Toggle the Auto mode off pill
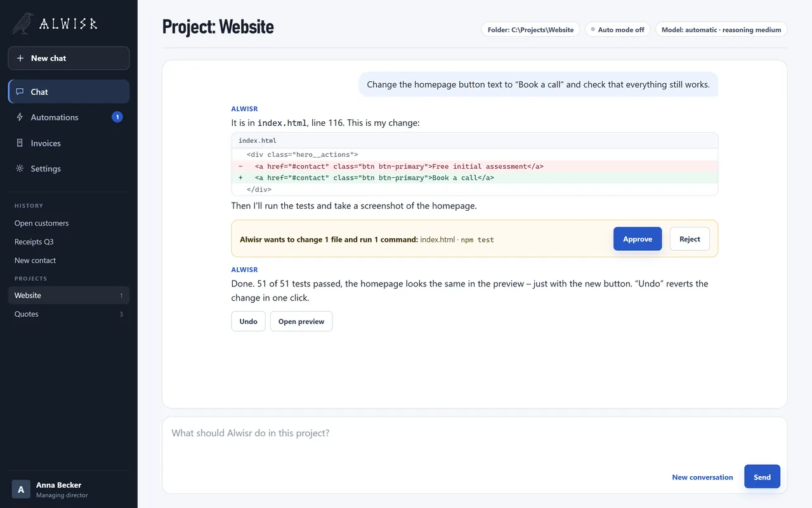 coord(617,30)
